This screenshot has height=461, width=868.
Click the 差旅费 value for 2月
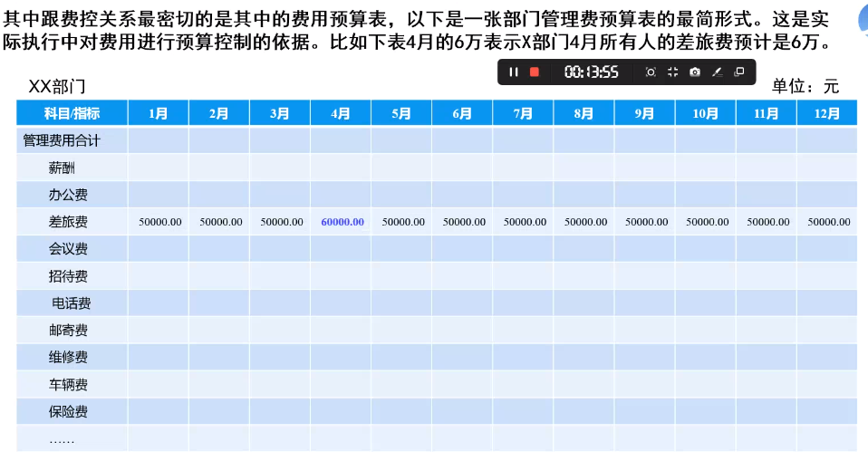point(221,222)
